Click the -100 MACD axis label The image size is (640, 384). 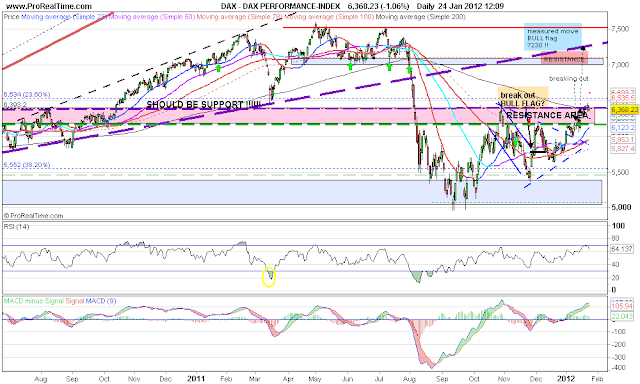(618, 331)
